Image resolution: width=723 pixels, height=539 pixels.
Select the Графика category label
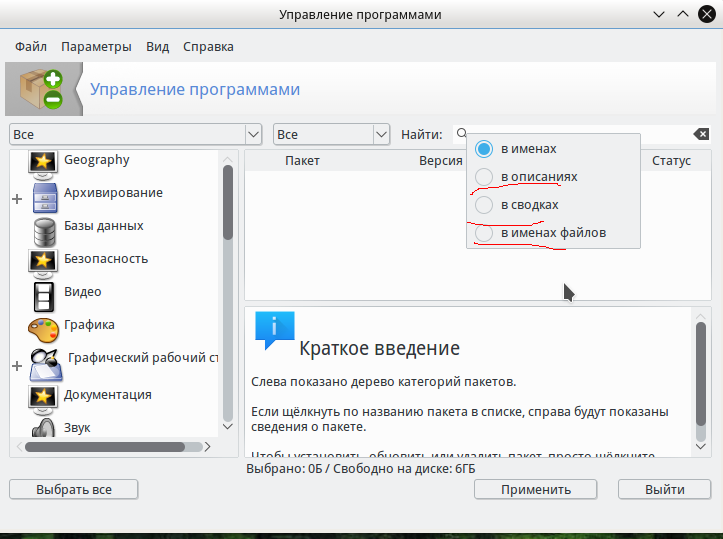[89, 325]
